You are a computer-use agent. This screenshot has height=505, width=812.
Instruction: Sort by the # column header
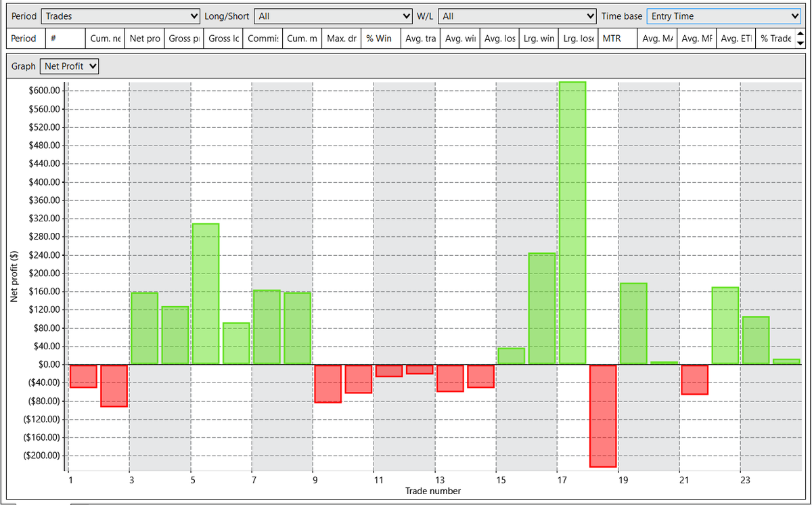(66, 39)
